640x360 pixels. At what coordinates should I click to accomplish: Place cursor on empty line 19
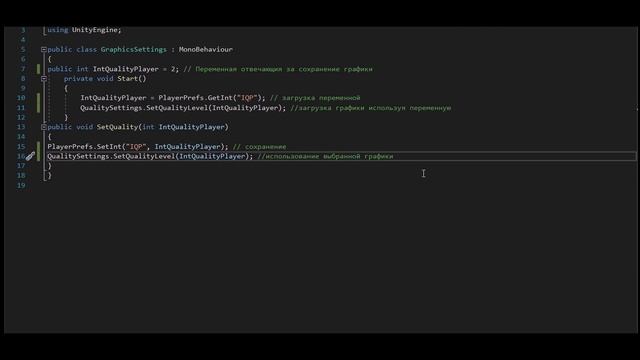pos(341,185)
